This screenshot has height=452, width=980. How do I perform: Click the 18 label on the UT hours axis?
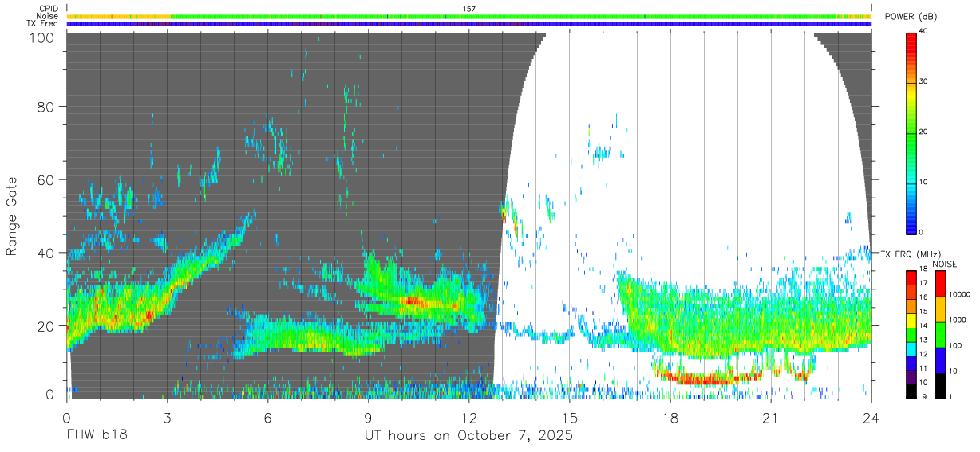pyautogui.click(x=670, y=419)
